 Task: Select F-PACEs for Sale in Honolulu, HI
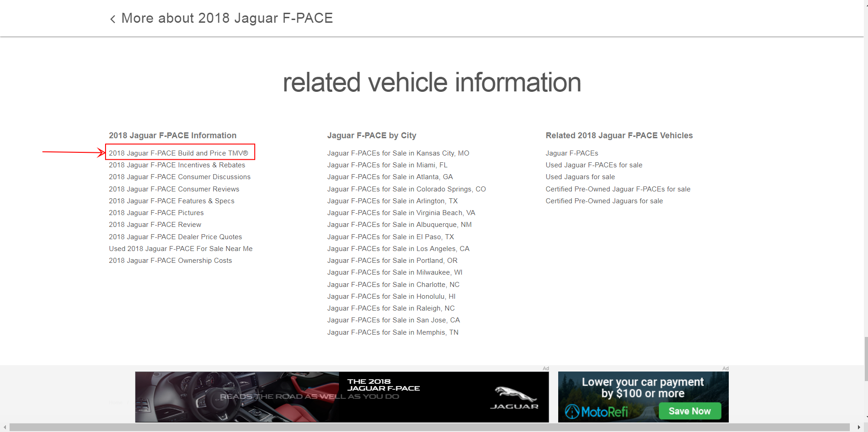pyautogui.click(x=391, y=296)
